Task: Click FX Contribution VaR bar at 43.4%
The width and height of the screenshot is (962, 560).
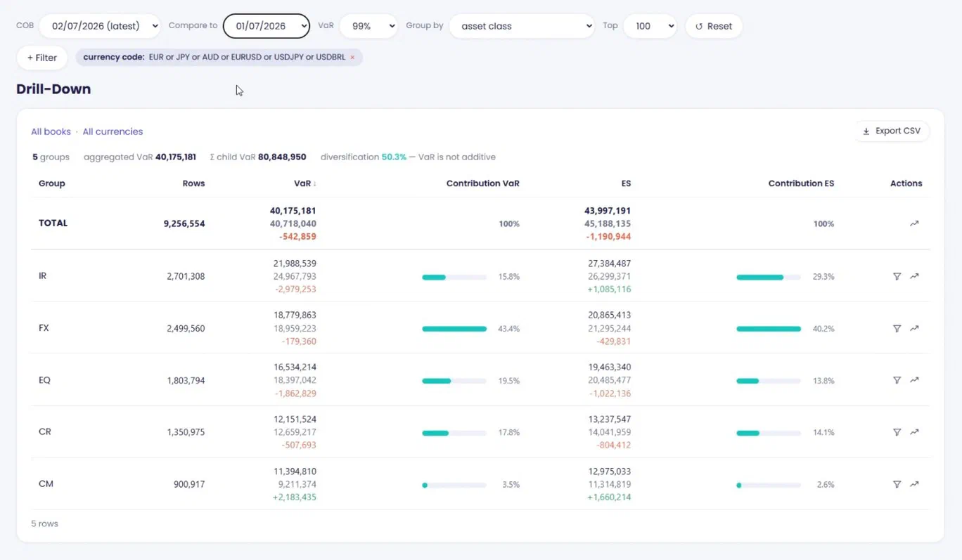Action: [454, 329]
